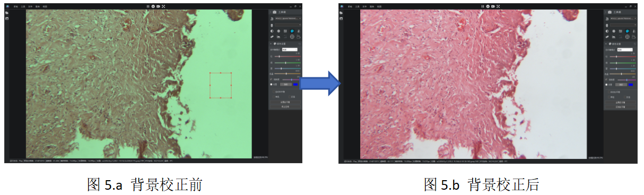Screen dimensions: 644x195
Task: Select highlighted color settings icon, left panel
Action: (292, 31)
